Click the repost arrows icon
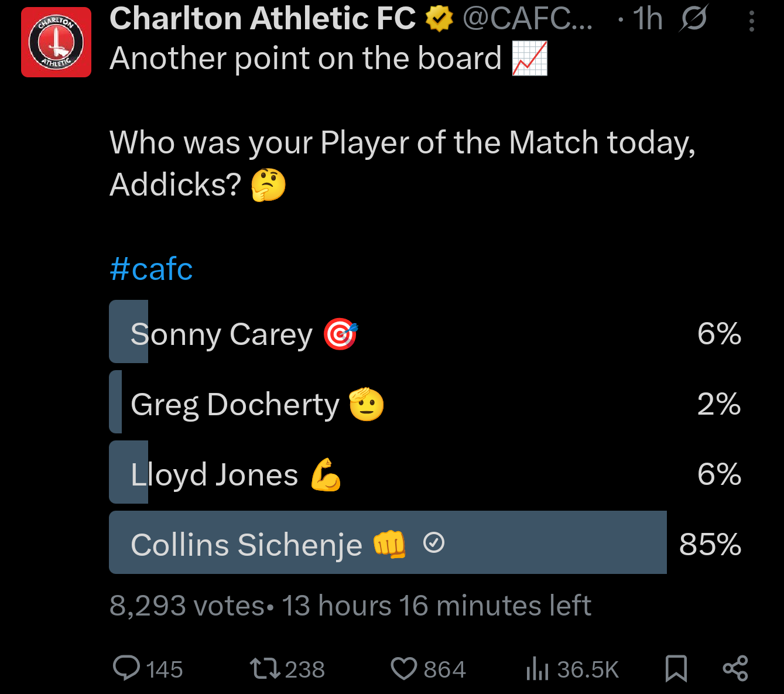The image size is (784, 694). click(x=265, y=668)
